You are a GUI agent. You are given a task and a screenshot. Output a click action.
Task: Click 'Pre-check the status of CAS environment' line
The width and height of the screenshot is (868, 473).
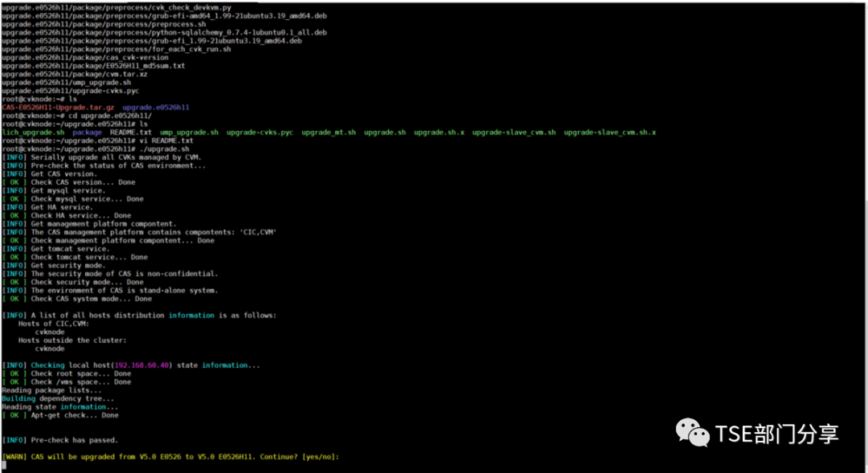click(x=104, y=165)
